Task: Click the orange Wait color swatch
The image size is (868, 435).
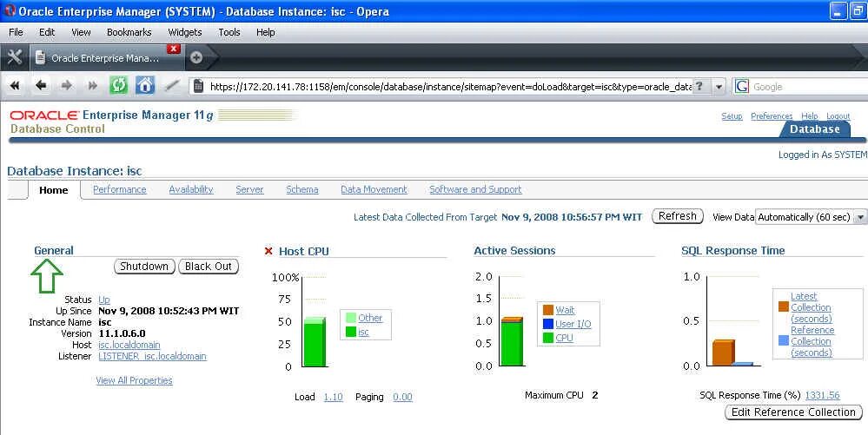Action: (x=548, y=310)
